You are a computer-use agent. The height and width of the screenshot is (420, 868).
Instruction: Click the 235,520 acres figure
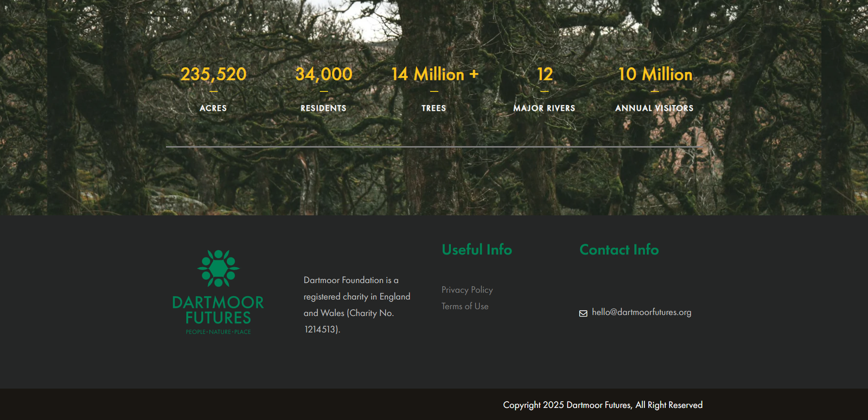(x=213, y=74)
